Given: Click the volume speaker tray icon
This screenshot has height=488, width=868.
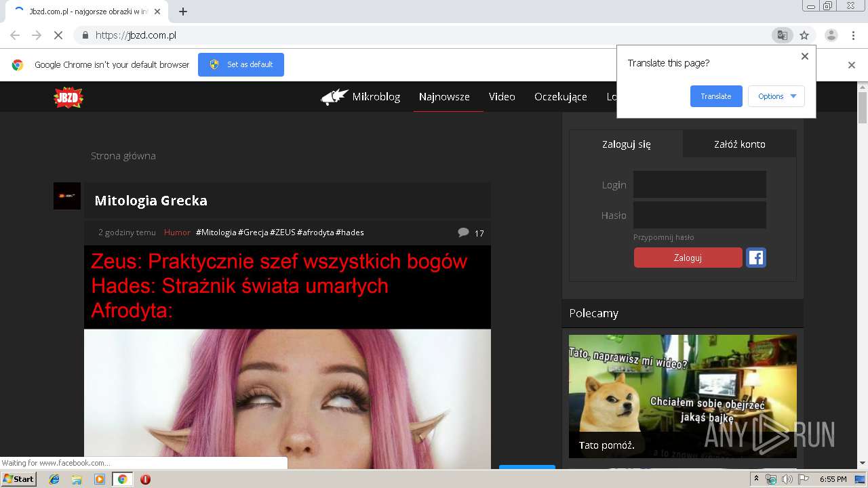Looking at the screenshot, I should pyautogui.click(x=787, y=479).
